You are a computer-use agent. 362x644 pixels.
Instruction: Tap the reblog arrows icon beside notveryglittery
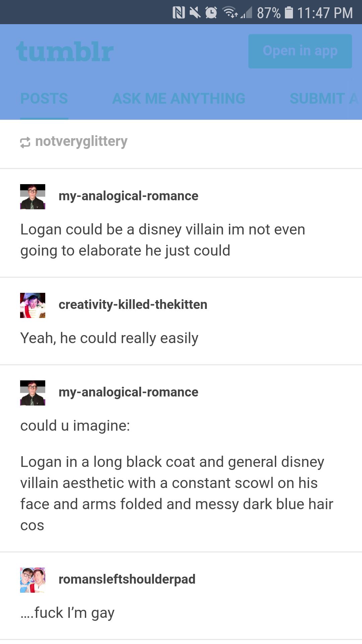[x=25, y=143]
